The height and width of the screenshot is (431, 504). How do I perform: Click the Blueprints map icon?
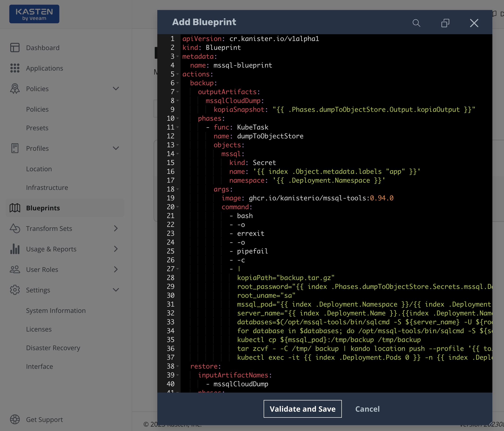coord(15,208)
